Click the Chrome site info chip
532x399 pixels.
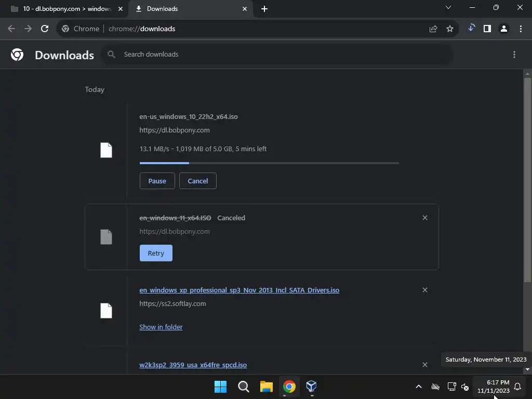coord(81,29)
